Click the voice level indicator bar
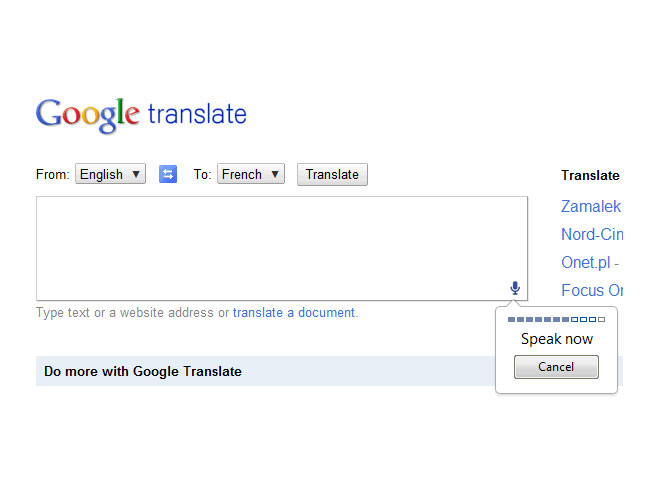The image size is (660, 495). pos(556,319)
